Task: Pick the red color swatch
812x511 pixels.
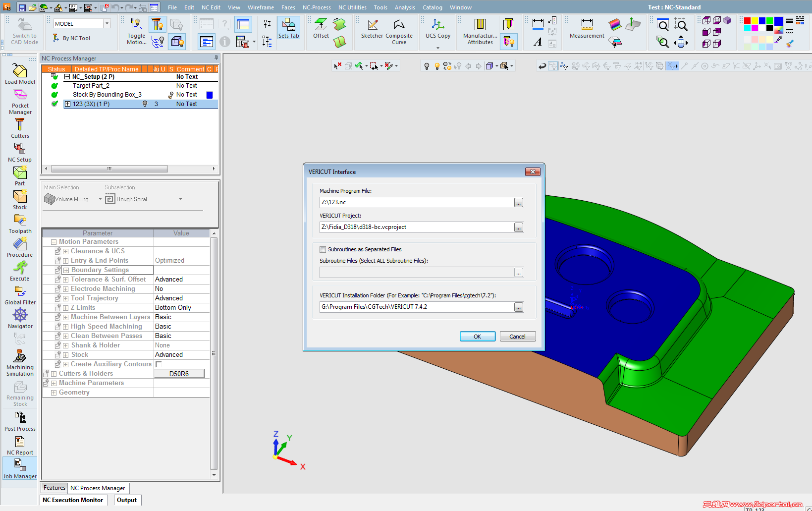Action: pos(747,21)
